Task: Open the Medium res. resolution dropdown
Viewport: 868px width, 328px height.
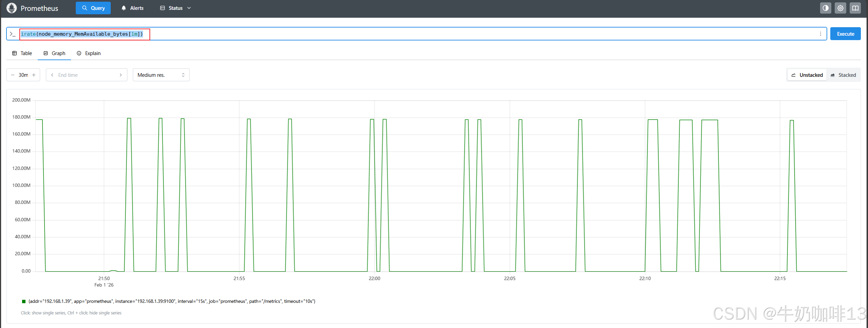Action: point(161,75)
